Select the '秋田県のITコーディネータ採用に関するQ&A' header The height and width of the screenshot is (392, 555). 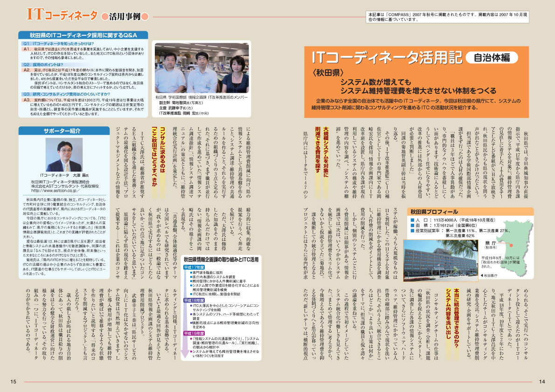tap(83, 35)
